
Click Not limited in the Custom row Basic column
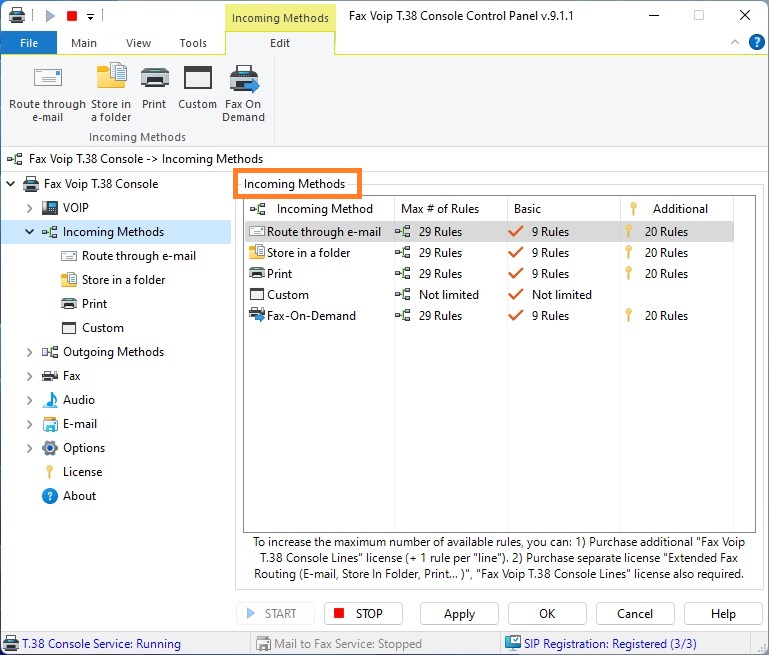[x=562, y=295]
